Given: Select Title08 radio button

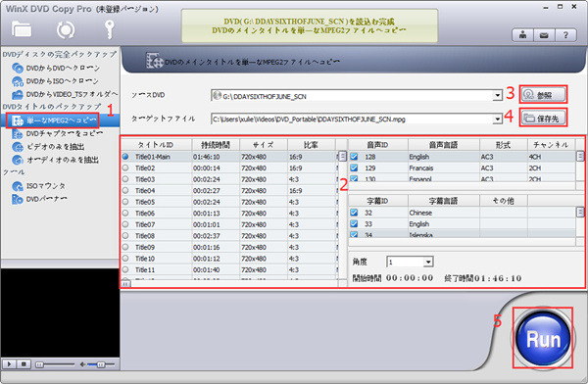Looking at the screenshot, I should [x=125, y=235].
